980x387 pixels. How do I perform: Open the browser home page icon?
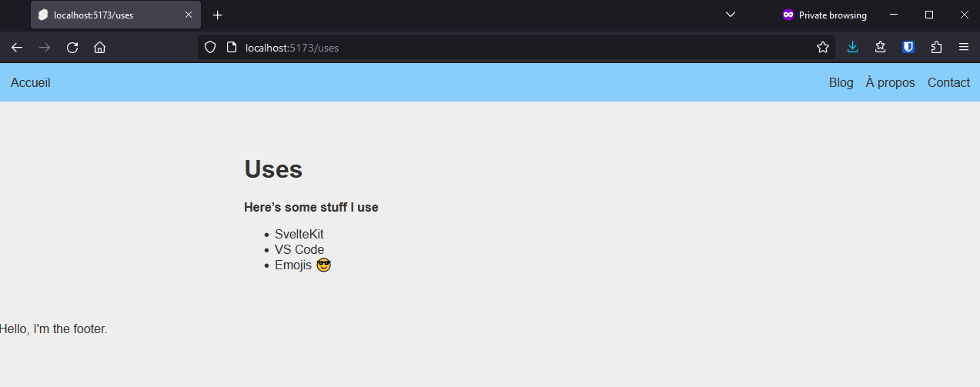pos(99,48)
